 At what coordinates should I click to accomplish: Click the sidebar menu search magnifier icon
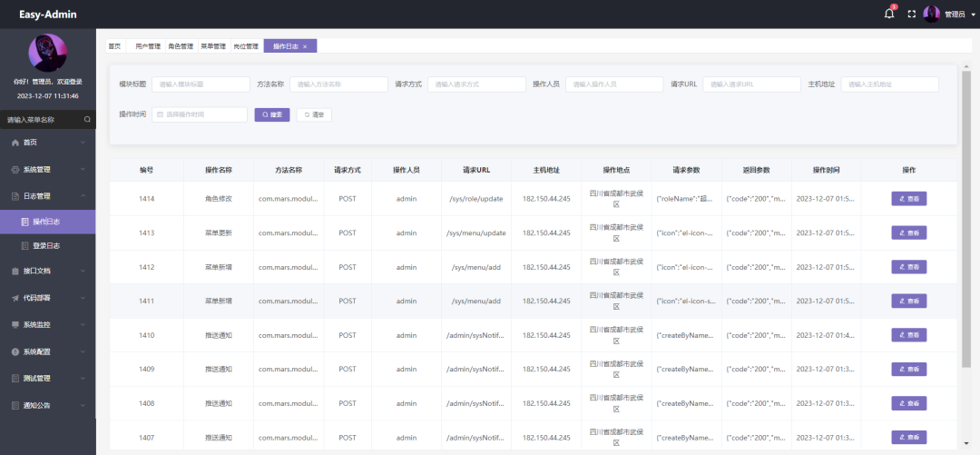coord(87,120)
